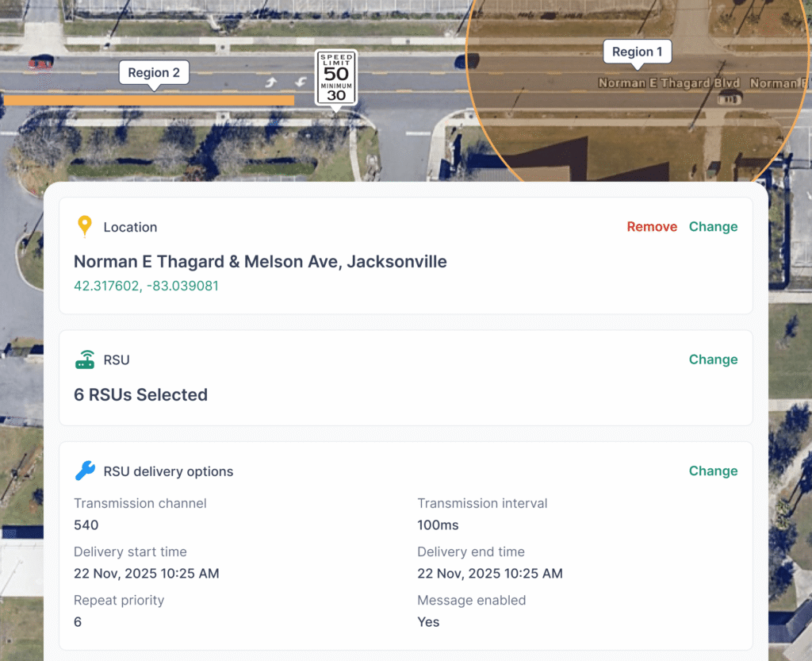Click the Norman E Thagard Blvd street label
Viewport: 812px width, 661px height.
click(x=668, y=83)
